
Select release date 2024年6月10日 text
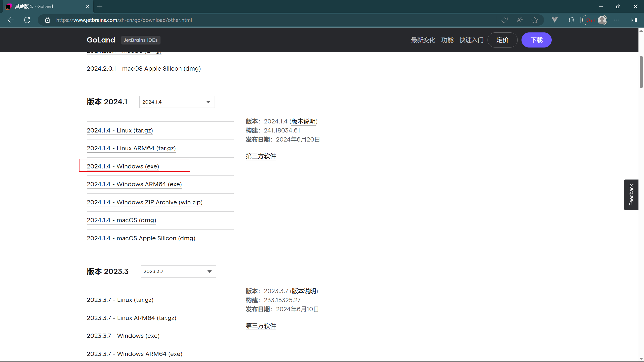coord(297,309)
